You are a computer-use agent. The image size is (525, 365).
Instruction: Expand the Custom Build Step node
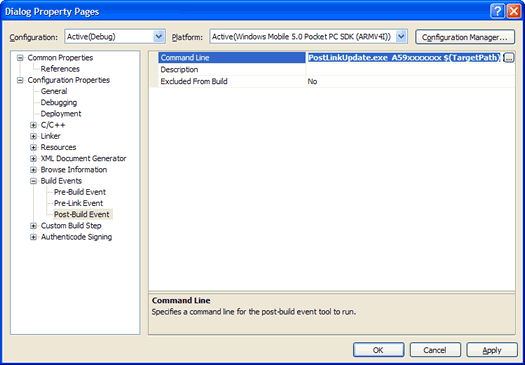coord(33,226)
